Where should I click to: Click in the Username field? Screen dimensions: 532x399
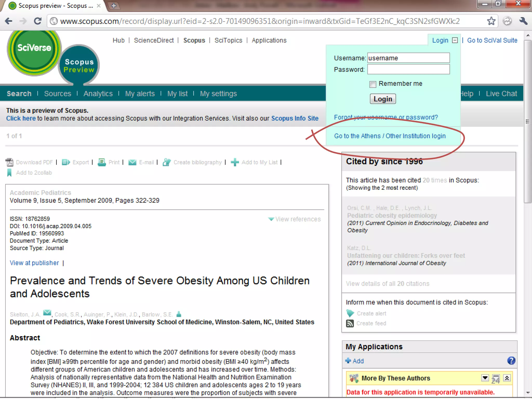408,58
